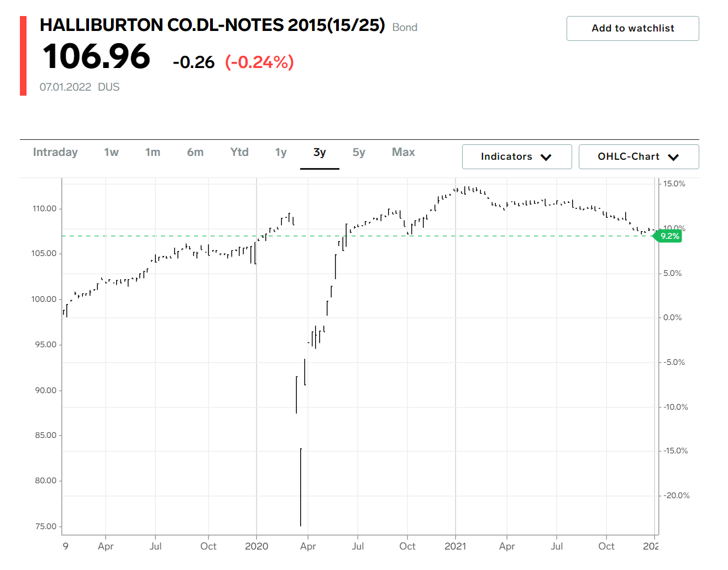The height and width of the screenshot is (570, 728).
Task: Open the OHLC-Chart type dropdown
Action: click(x=638, y=156)
